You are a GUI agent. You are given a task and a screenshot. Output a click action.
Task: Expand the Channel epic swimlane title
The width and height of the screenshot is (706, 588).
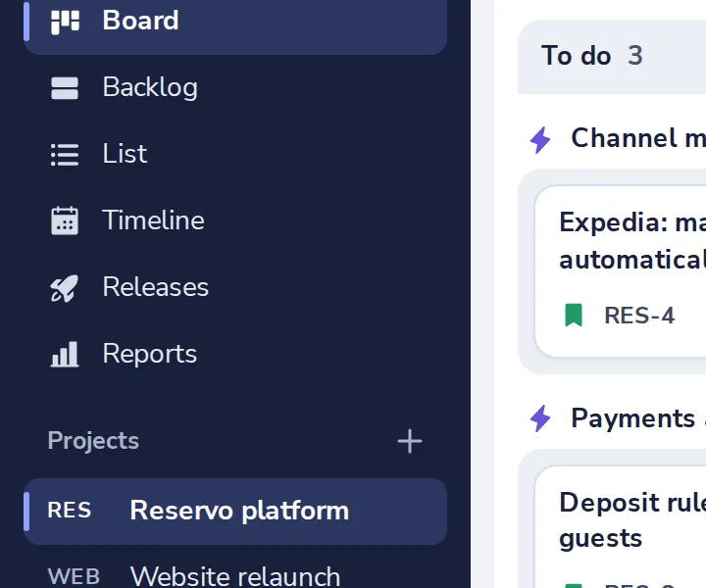click(x=638, y=138)
